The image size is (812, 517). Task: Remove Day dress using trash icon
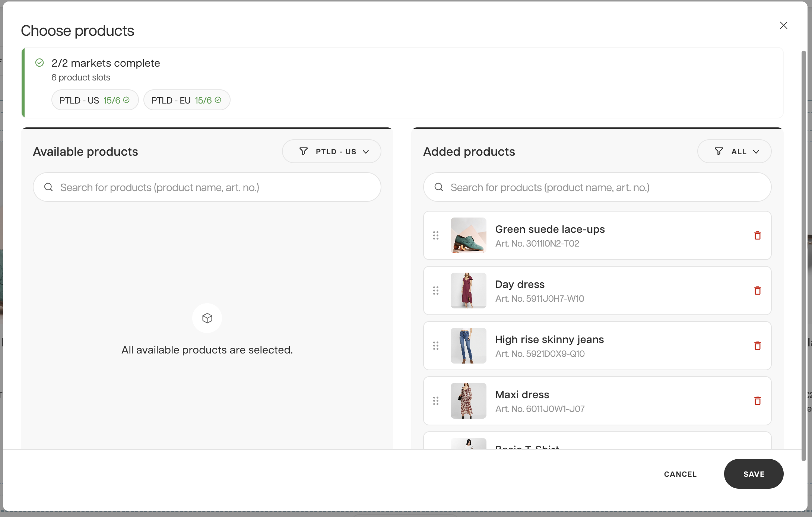coord(757,291)
